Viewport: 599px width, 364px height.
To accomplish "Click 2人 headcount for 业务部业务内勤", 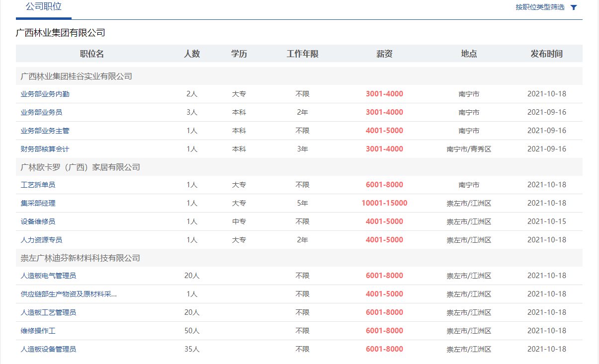I will coord(192,94).
